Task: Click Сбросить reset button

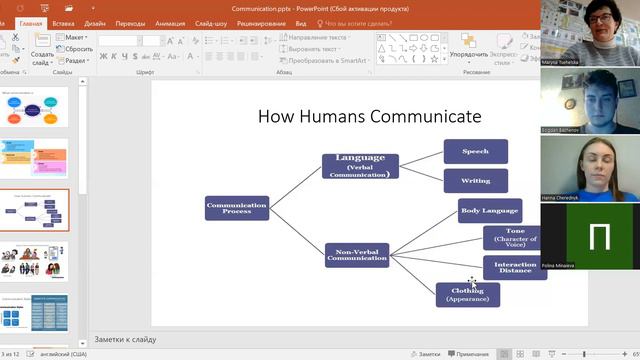Action: 75,49
